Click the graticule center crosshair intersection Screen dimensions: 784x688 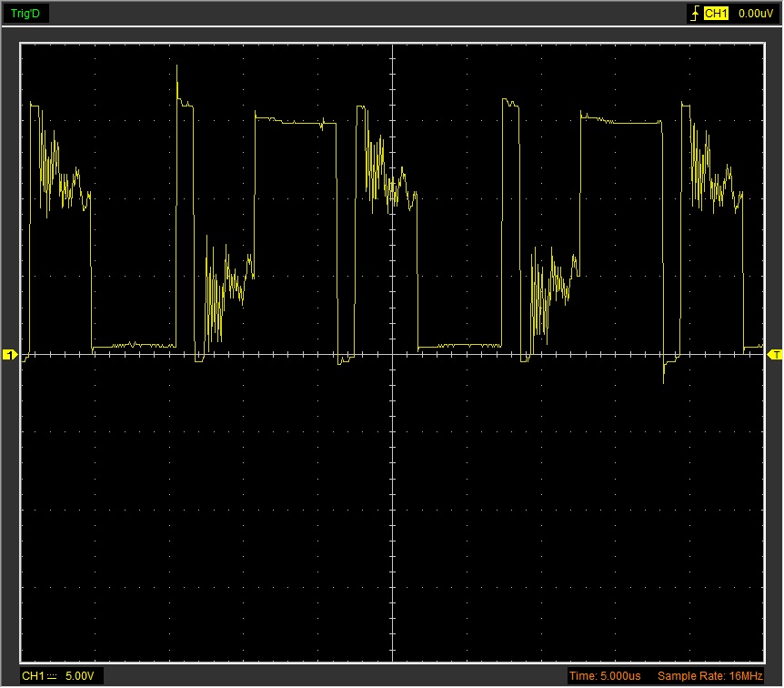point(392,354)
